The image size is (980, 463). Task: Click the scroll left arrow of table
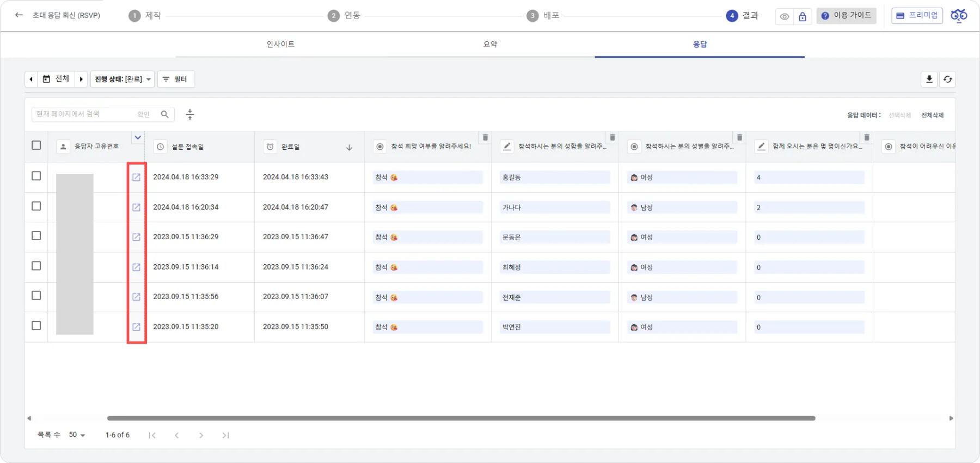29,418
